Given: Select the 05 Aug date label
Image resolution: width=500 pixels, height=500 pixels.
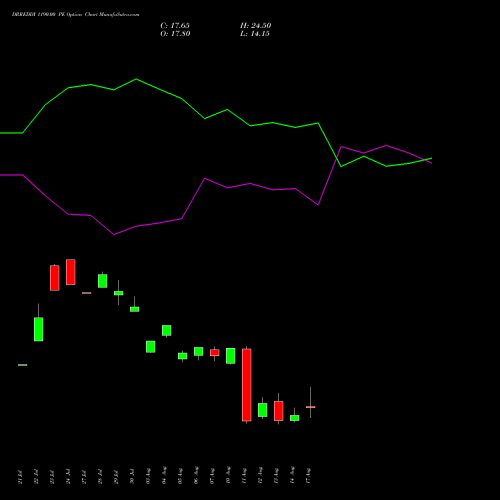Looking at the screenshot, I should point(180,476).
